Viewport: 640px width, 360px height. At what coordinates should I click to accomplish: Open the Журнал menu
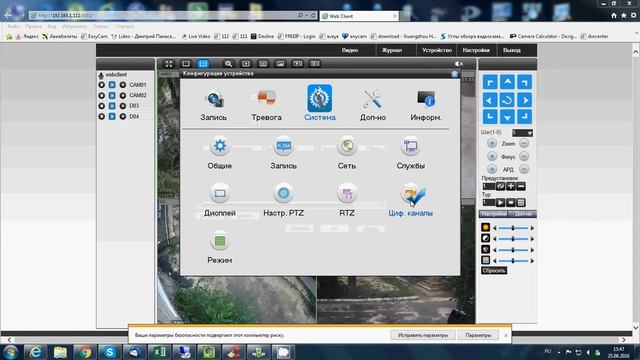click(x=392, y=50)
